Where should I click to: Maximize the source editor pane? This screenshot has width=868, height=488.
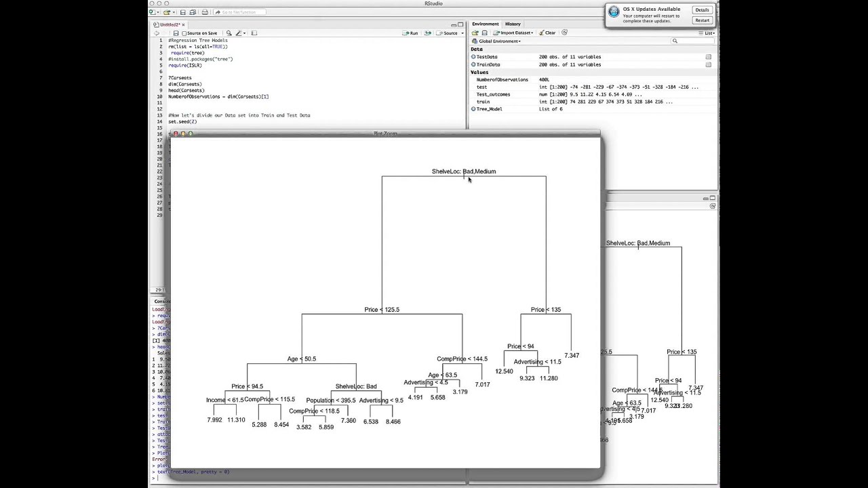[x=460, y=24]
